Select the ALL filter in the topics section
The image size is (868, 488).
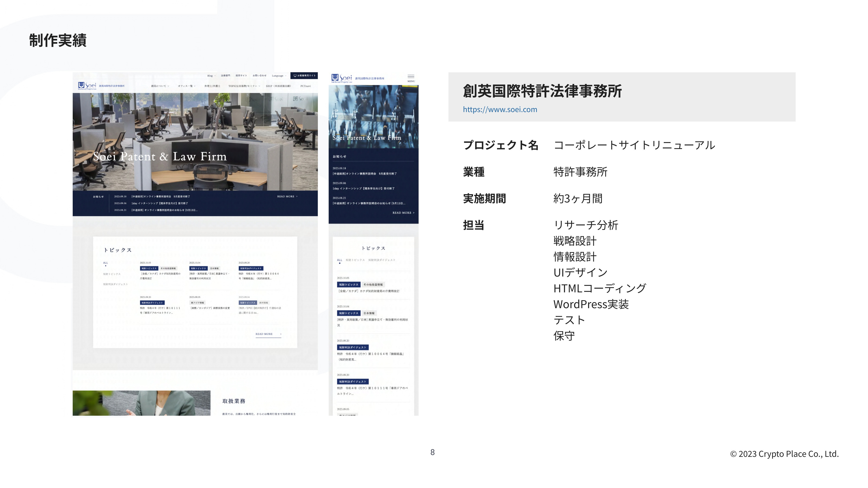pyautogui.click(x=105, y=263)
